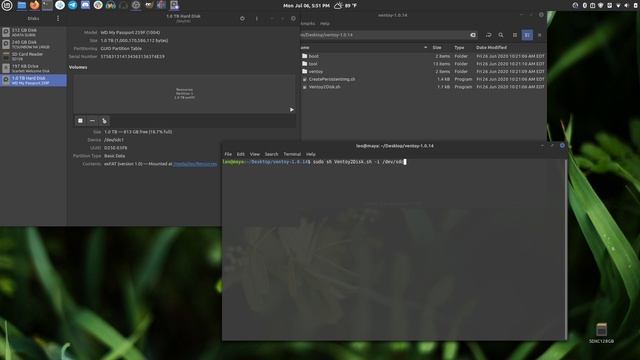Select the 197 KB Drive in Disks sidebar

coord(33,68)
